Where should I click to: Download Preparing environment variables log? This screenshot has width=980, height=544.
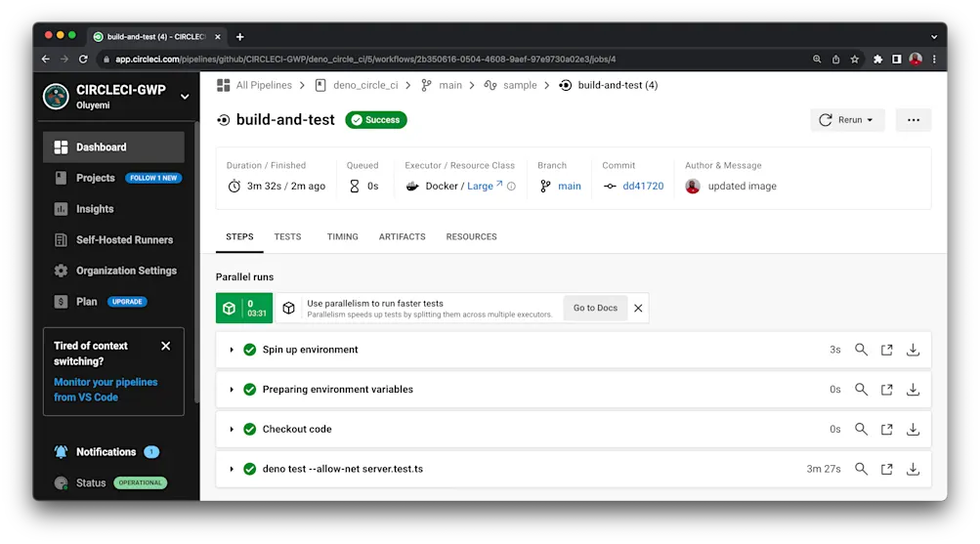coord(914,389)
